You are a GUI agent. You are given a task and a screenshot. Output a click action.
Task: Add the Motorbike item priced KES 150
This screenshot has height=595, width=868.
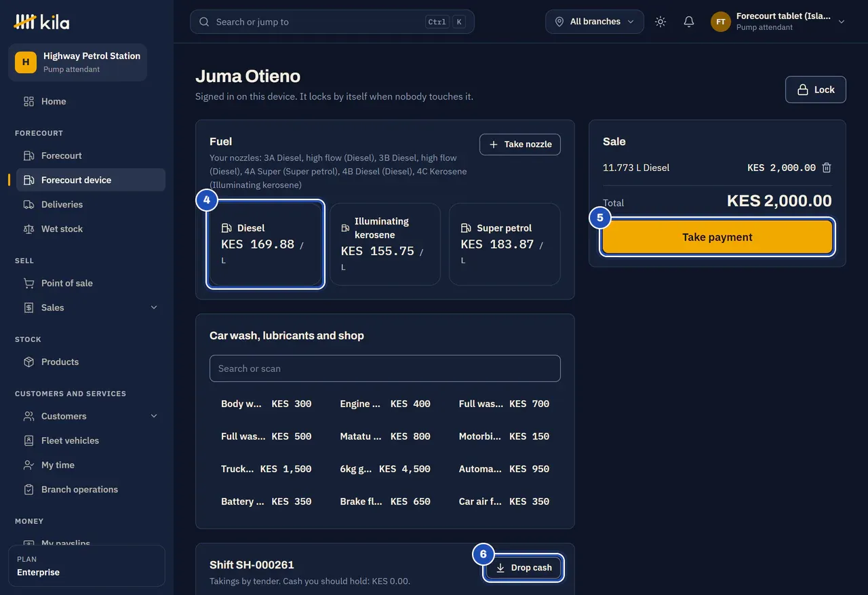504,436
